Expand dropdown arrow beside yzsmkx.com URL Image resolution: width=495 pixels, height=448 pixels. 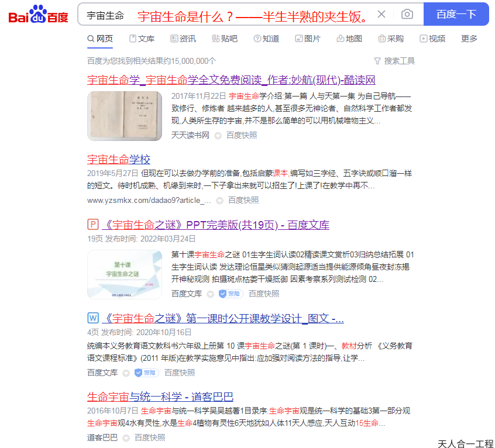click(220, 201)
